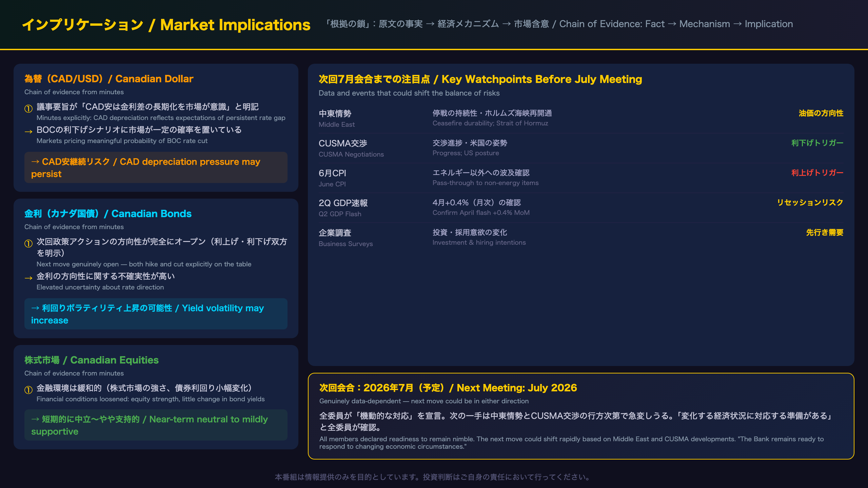
Task: Click the green '利下げトリガー' tag
Action: coord(817,143)
